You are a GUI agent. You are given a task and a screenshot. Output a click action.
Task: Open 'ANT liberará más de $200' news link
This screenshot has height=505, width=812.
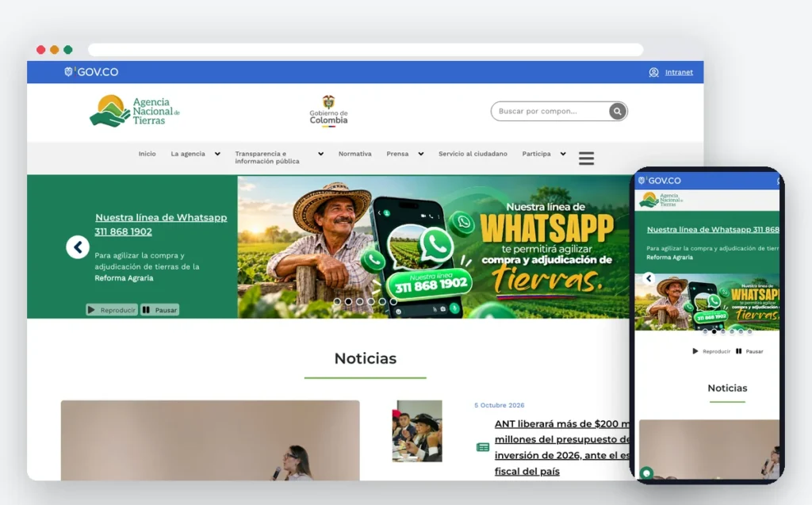click(x=562, y=447)
